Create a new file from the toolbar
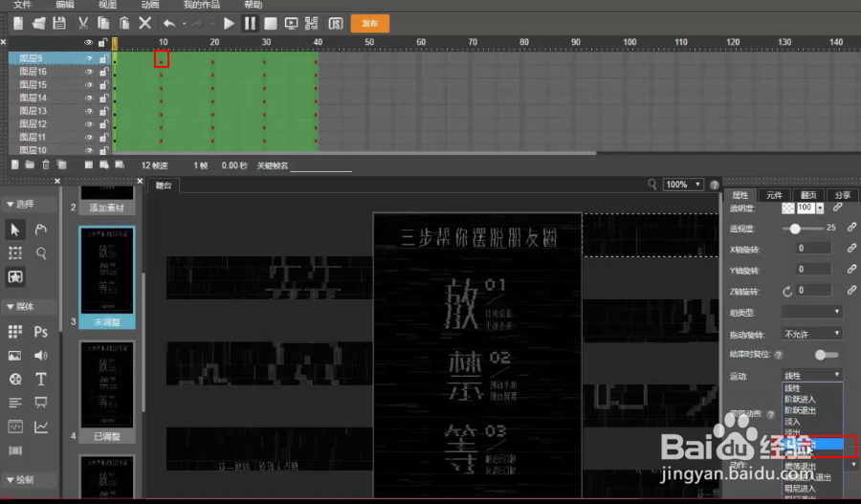Viewport: 861px width, 504px height. coord(18,24)
